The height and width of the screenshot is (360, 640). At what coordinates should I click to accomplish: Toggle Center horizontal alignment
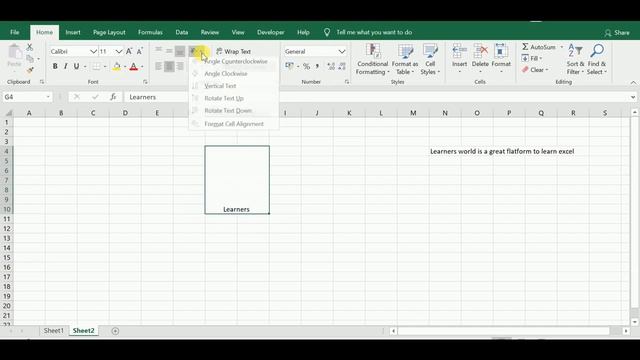[169, 66]
